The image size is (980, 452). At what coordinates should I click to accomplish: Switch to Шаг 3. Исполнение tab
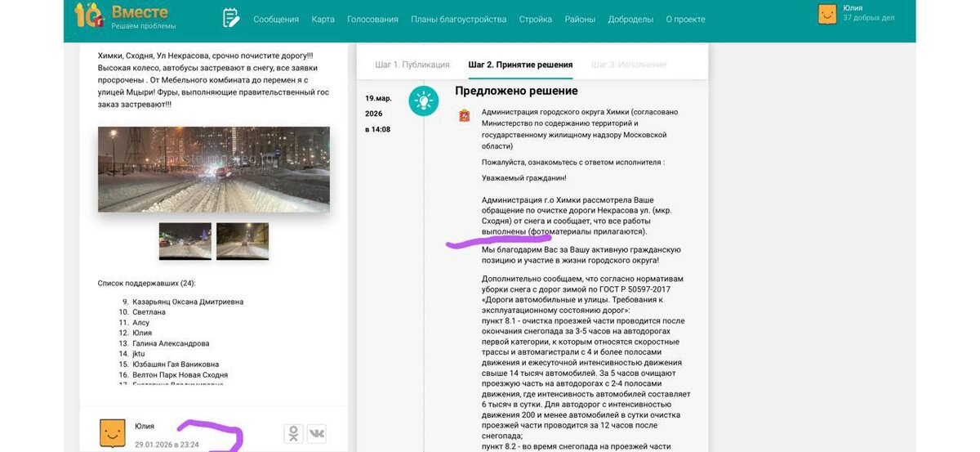pyautogui.click(x=629, y=65)
